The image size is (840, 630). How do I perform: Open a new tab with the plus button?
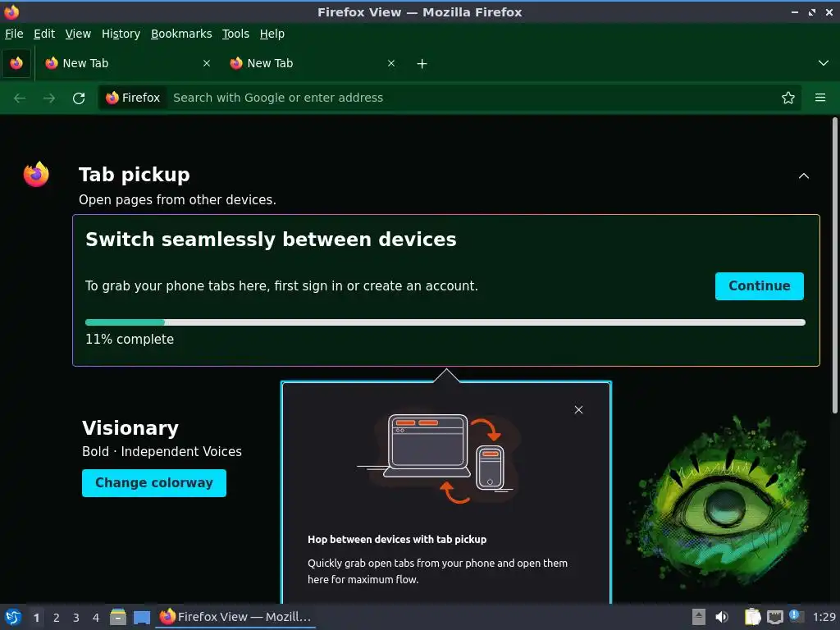coord(422,64)
